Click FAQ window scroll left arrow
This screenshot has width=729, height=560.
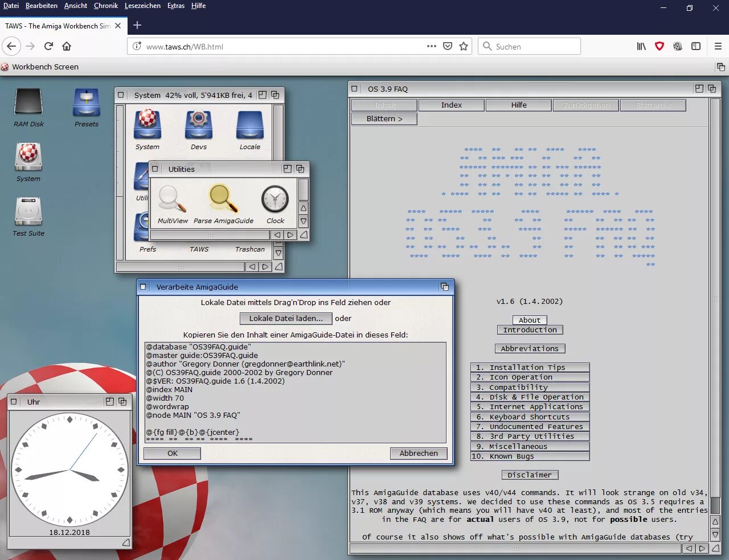click(x=689, y=549)
